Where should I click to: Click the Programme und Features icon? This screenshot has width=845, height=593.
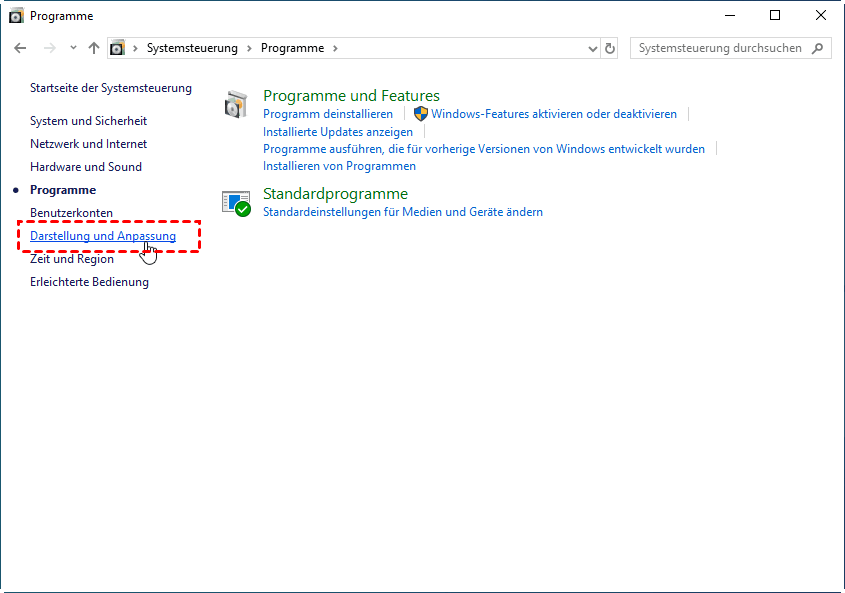[x=236, y=104]
